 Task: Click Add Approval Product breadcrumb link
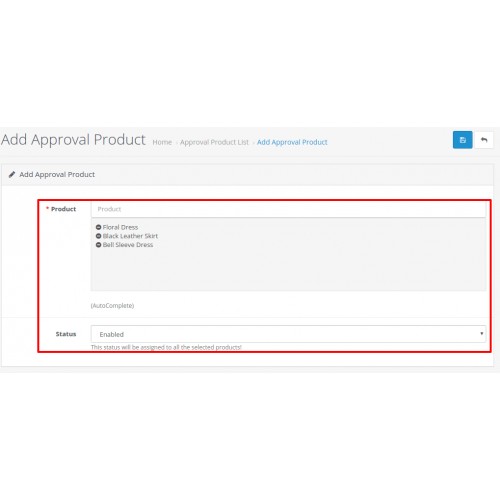click(292, 142)
